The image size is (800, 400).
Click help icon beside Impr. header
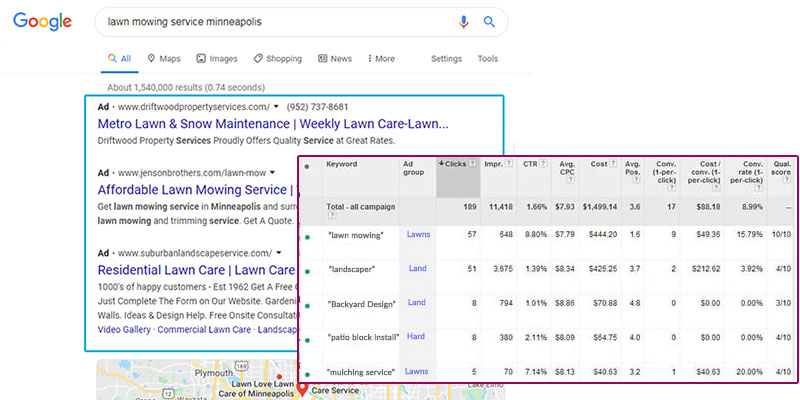[509, 164]
